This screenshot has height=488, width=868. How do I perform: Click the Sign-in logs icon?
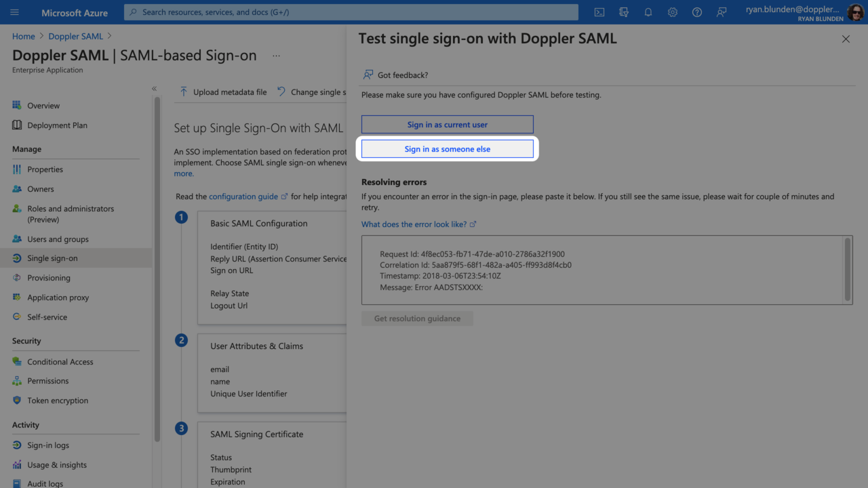pyautogui.click(x=17, y=445)
